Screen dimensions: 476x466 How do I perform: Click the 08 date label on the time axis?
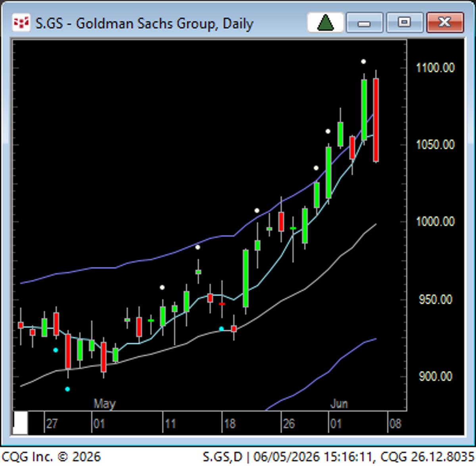(x=395, y=424)
